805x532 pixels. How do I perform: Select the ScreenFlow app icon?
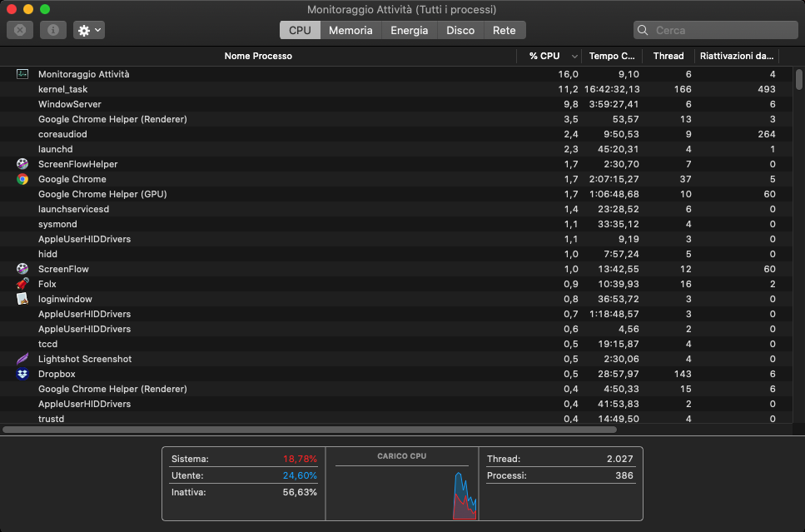(x=22, y=269)
